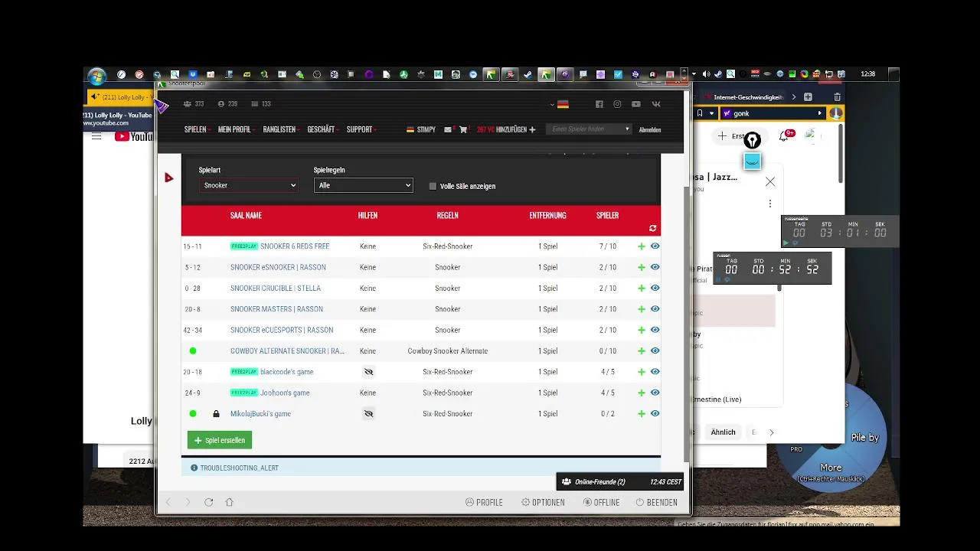Screen dimensions: 980x551
Task: Click the Abmelden logout link
Action: [x=650, y=130]
